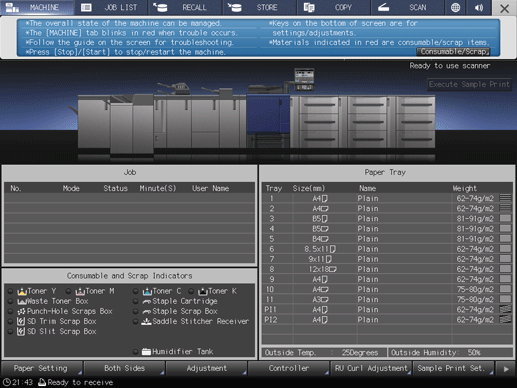Switch to the COPY tab

pyautogui.click(x=333, y=7)
